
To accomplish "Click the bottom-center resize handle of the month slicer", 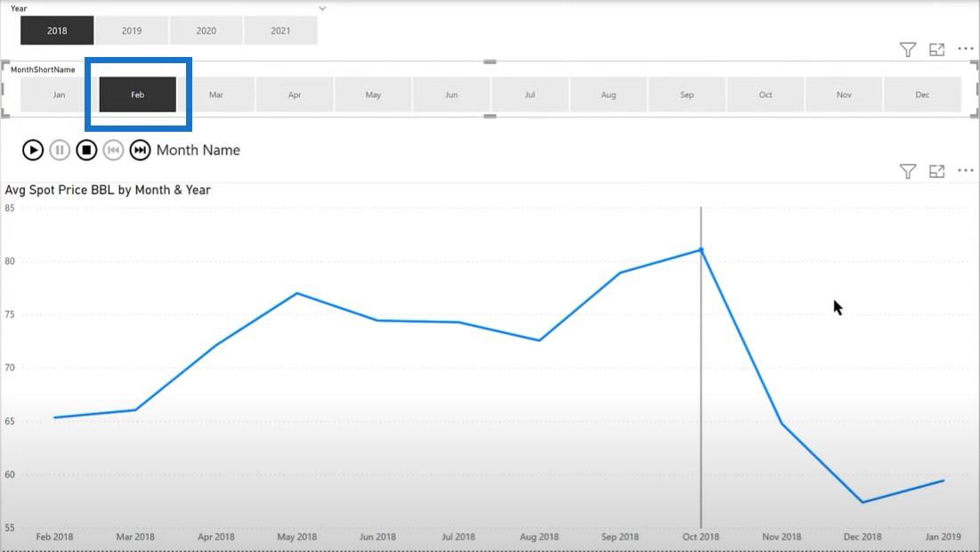I will (490, 117).
